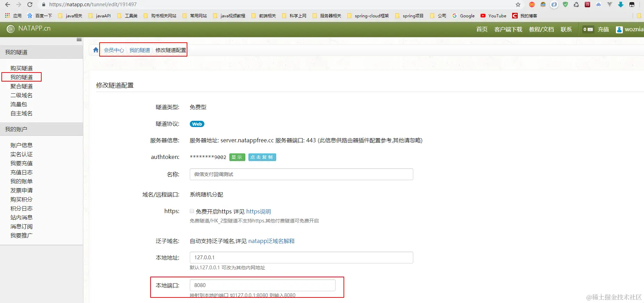The image size is (644, 303).
Task: Go back with the browser back arrow
Action: [x=8, y=5]
